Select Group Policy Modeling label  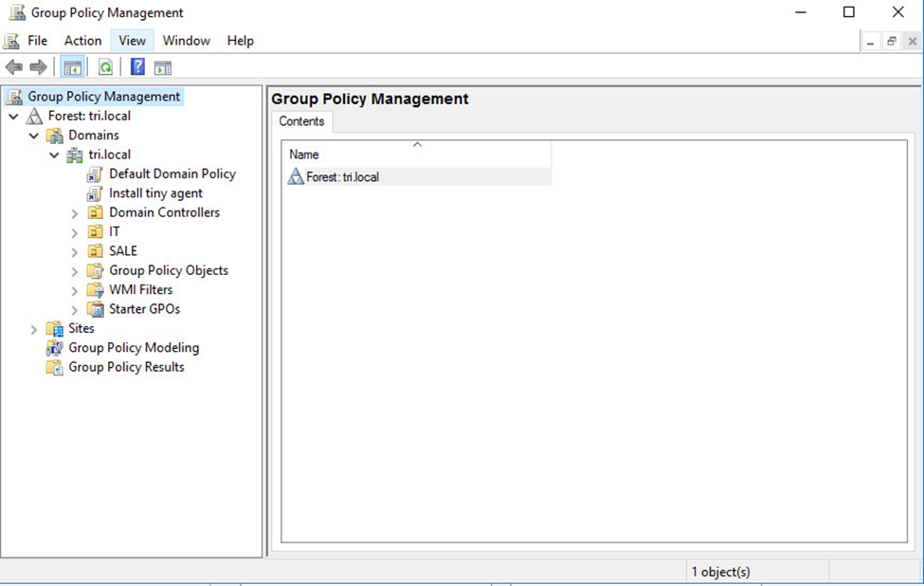[x=134, y=348]
